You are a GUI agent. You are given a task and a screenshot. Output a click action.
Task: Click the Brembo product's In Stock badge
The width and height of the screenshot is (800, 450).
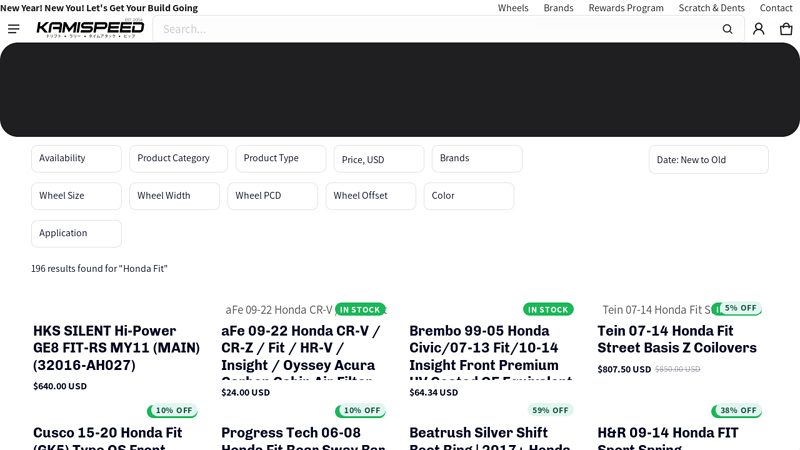pos(548,309)
